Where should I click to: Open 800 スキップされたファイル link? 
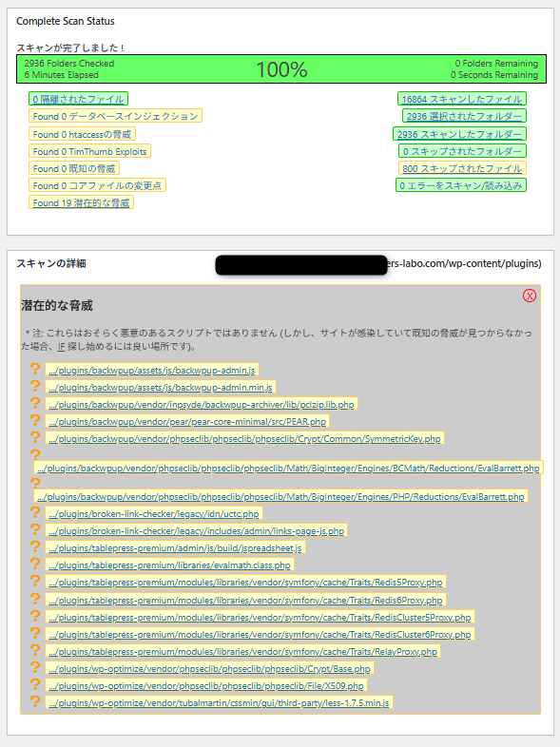point(462,168)
